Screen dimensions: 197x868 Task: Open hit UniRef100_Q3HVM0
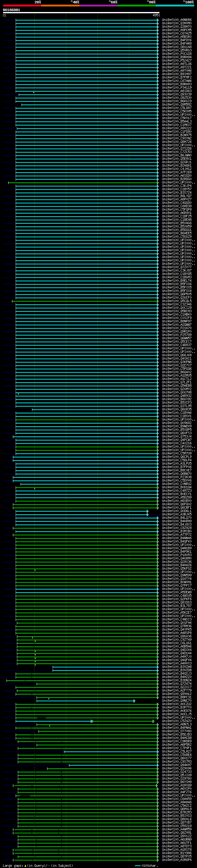(x=177, y=23)
